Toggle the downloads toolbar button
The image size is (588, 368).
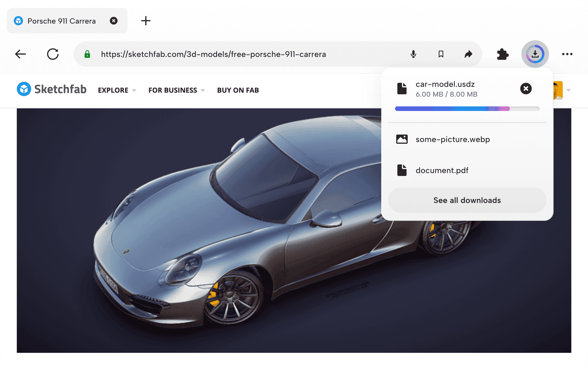pos(535,54)
